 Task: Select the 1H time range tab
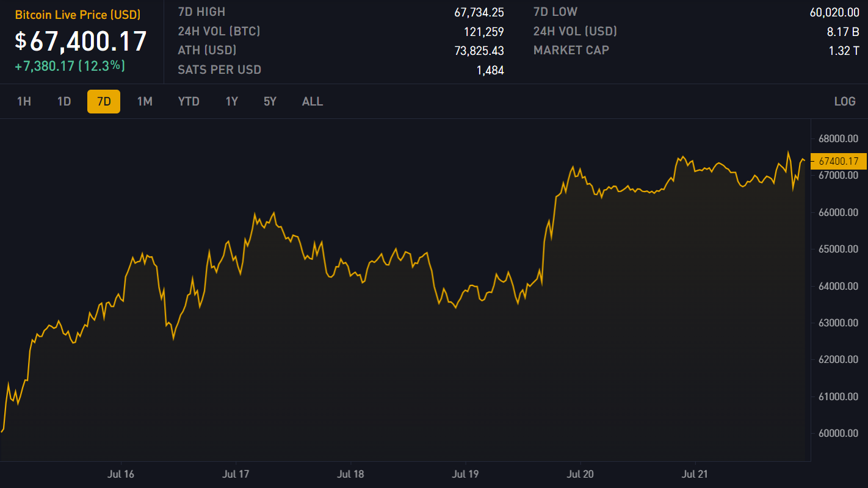pyautogui.click(x=24, y=101)
